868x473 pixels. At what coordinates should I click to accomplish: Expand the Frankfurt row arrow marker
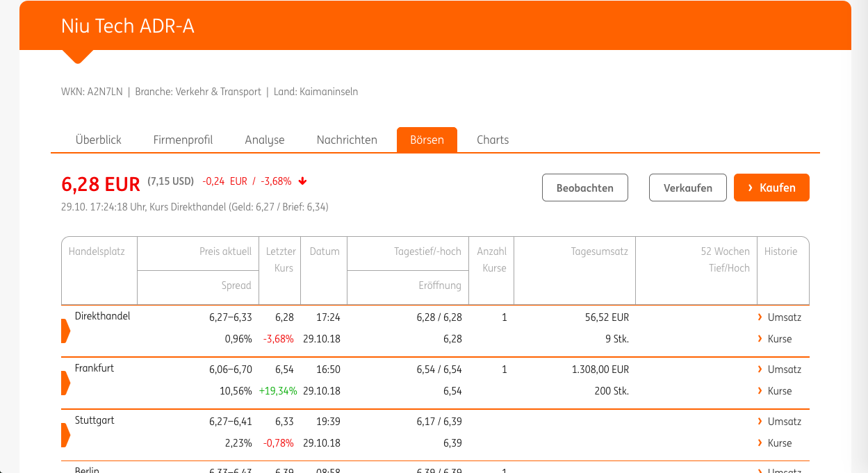66,383
